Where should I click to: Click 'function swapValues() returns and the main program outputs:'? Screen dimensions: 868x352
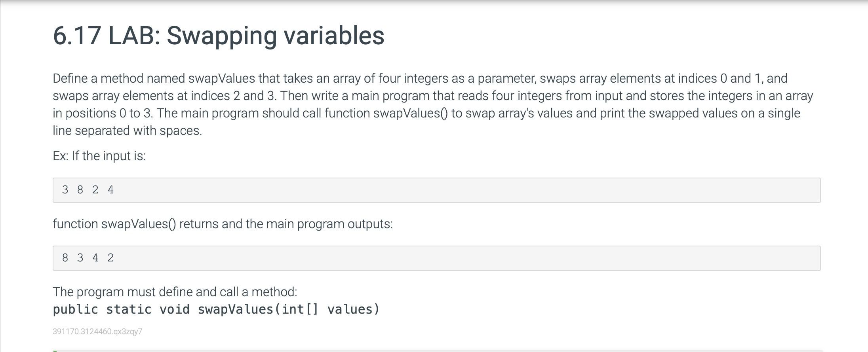(x=223, y=224)
